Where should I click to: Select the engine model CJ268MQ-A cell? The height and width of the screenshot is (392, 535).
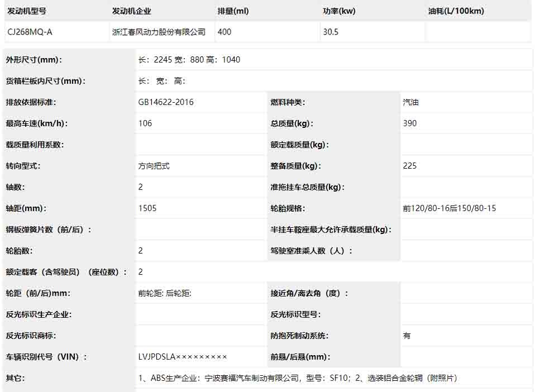click(30, 32)
